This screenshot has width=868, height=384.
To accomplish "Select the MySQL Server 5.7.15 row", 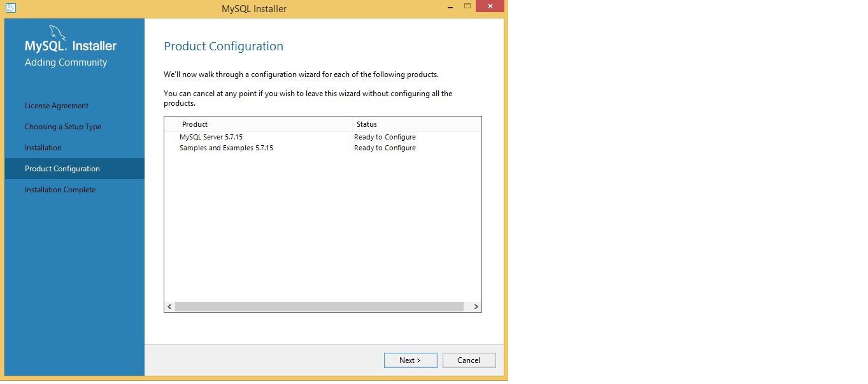I will tap(211, 137).
